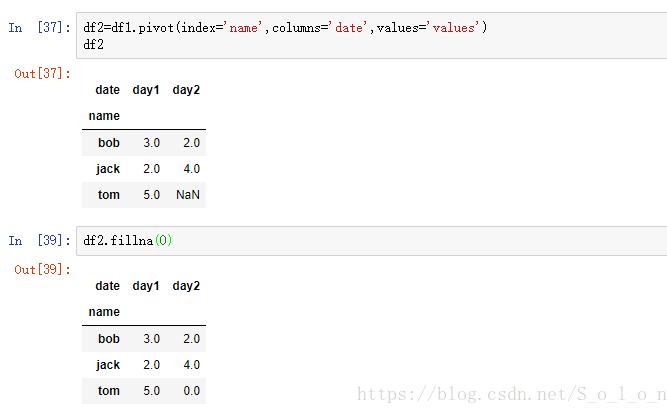Open the blog.csdn.net watermark URL

[511, 395]
